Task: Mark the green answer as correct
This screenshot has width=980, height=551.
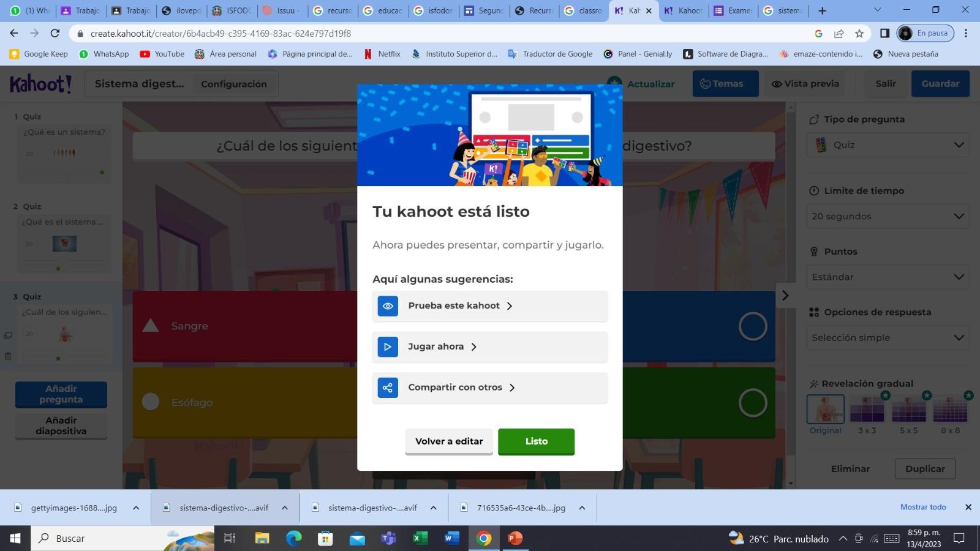Action: tap(753, 403)
